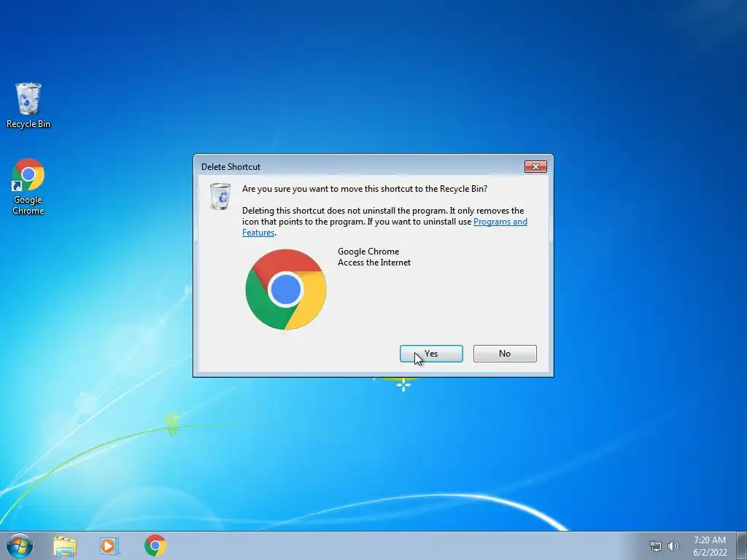Open the volume control tray icon
The width and height of the screenshot is (747, 560).
(x=673, y=546)
